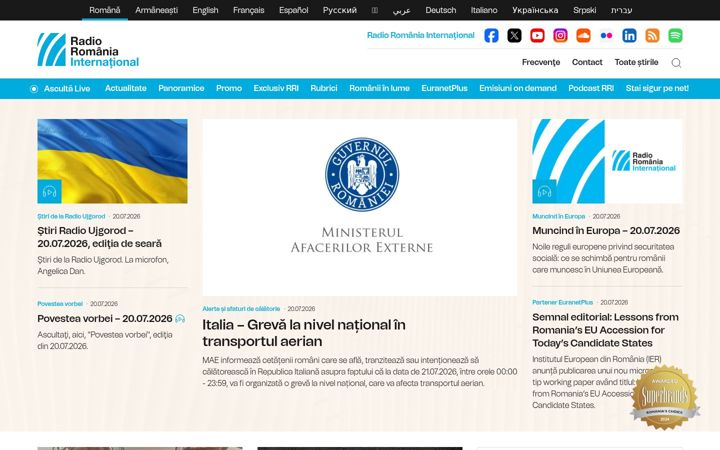The height and width of the screenshot is (450, 720).
Task: Open the YouTube channel icon
Action: point(537,35)
